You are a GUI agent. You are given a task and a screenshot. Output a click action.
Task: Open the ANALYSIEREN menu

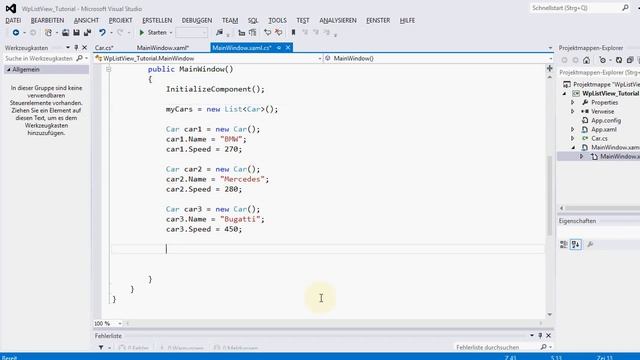338,20
